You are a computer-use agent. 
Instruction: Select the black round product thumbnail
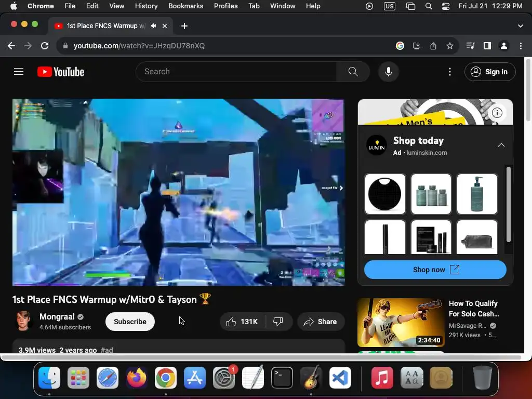(x=385, y=194)
